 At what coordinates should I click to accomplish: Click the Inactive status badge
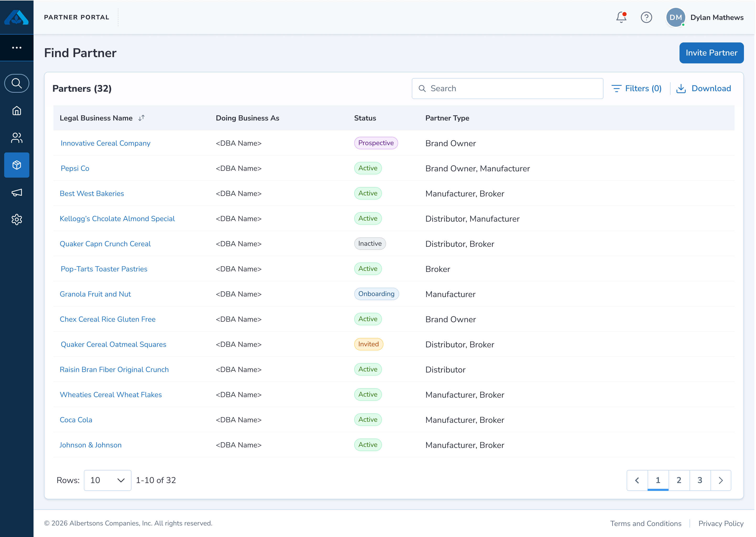click(370, 243)
